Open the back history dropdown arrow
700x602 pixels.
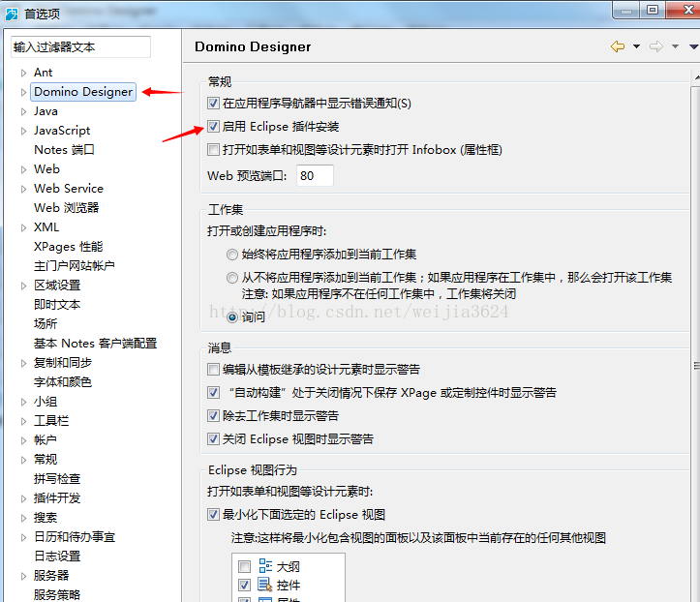(x=637, y=46)
